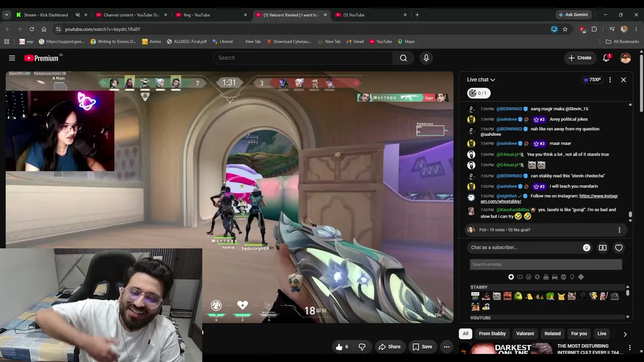
Task: Click the Create button
Action: pyautogui.click(x=580, y=58)
